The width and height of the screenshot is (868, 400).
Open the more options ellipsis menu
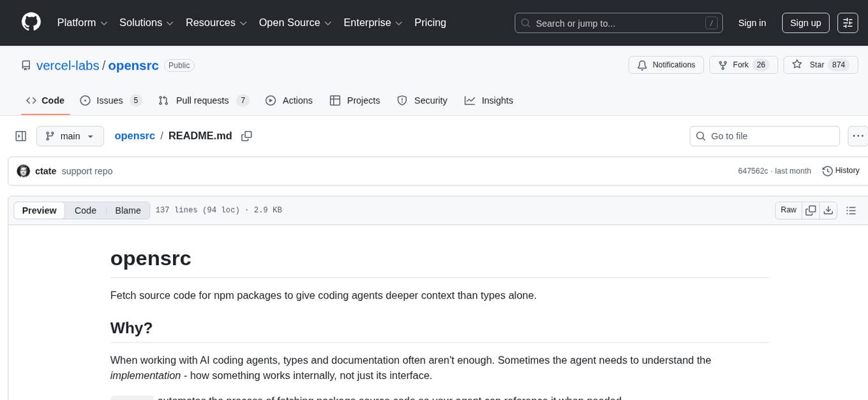click(858, 135)
